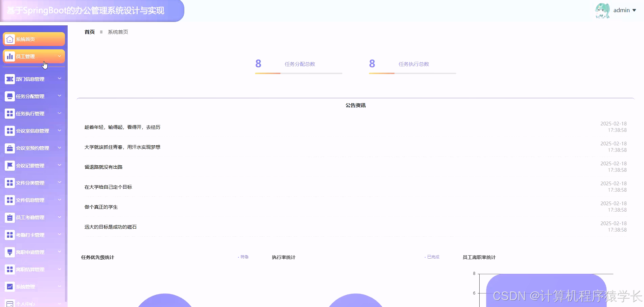
Task: Click the 任务分配管理 monitor icon
Action: point(9,96)
